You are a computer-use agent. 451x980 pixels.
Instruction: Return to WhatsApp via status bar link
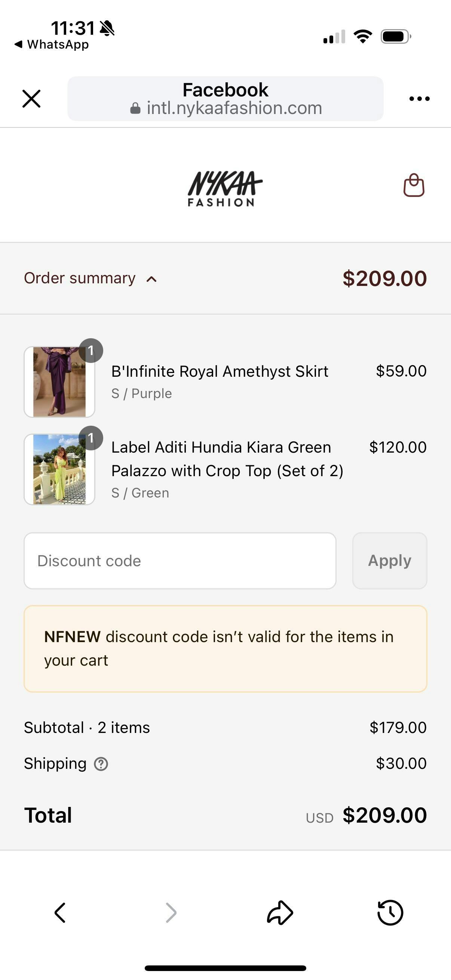click(52, 44)
